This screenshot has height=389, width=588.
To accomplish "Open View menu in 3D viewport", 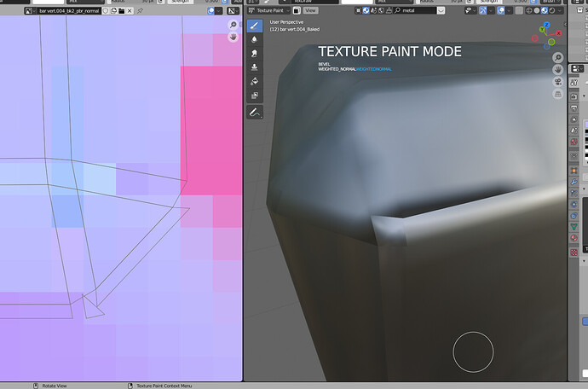I will tap(310, 10).
